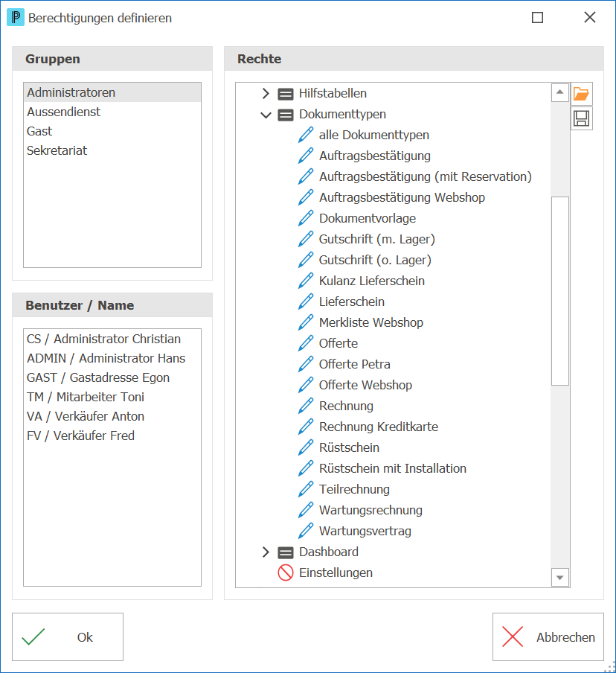The height and width of the screenshot is (673, 616).
Task: Click the floppy disk save icon
Action: [581, 118]
